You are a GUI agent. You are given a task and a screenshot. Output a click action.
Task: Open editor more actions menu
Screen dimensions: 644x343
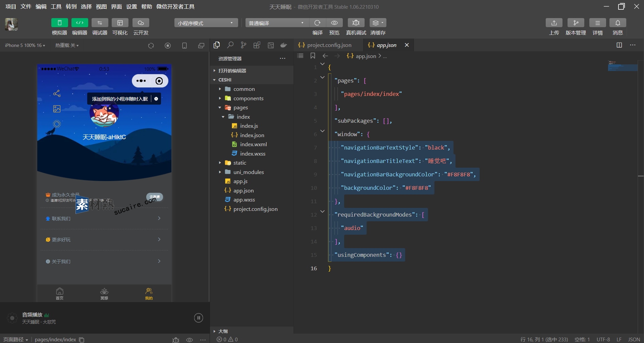pos(633,45)
